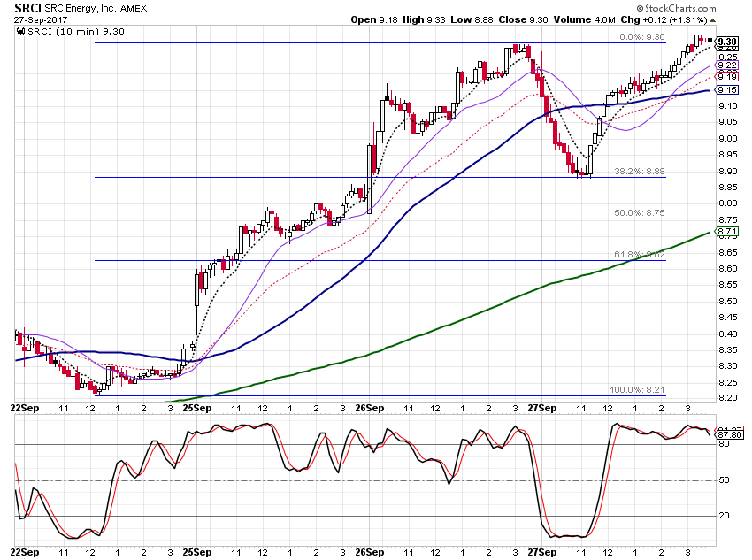Viewport: 752px width, 560px height.
Task: Click the green 8.71 moving average tag
Action: (x=727, y=232)
